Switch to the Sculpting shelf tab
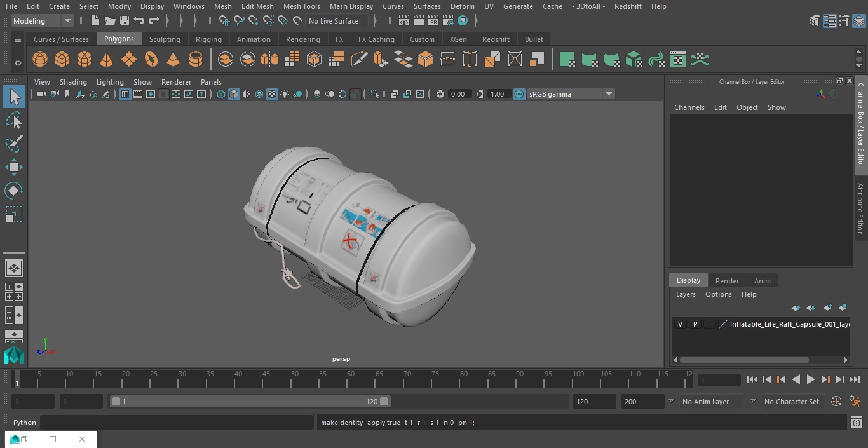The image size is (868, 448). 165,39
